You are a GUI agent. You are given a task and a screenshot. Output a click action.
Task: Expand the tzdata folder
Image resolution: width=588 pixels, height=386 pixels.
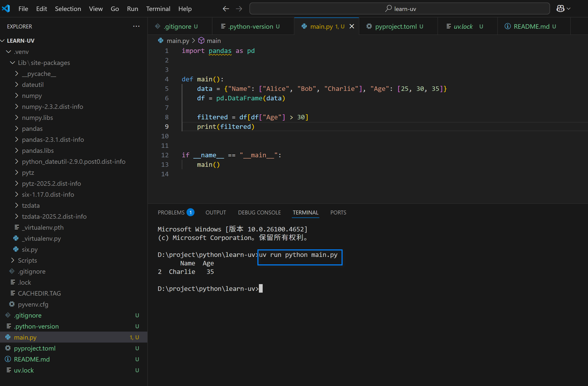(x=74, y=205)
